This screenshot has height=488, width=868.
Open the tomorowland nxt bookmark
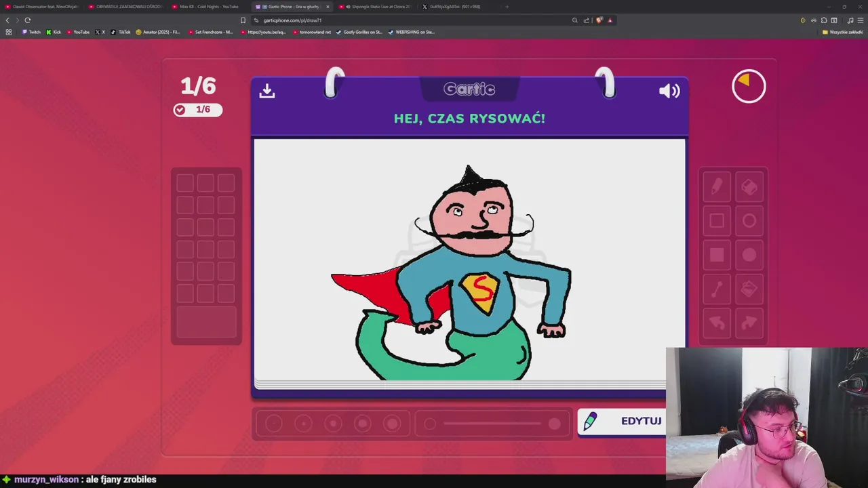(312, 32)
